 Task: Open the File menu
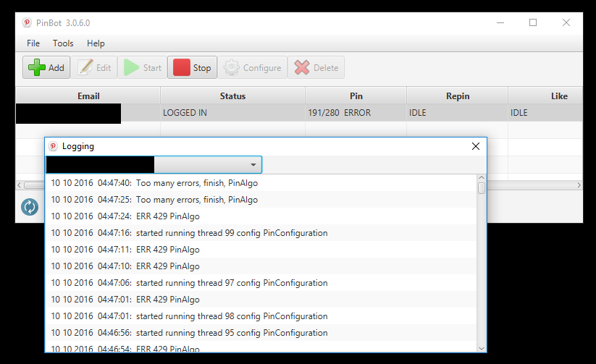pyautogui.click(x=33, y=43)
